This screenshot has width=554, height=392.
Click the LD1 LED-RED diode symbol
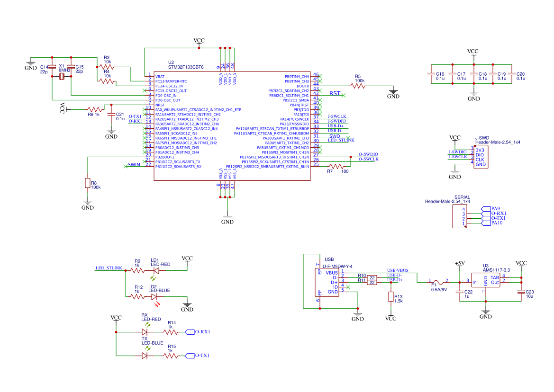pos(156,271)
